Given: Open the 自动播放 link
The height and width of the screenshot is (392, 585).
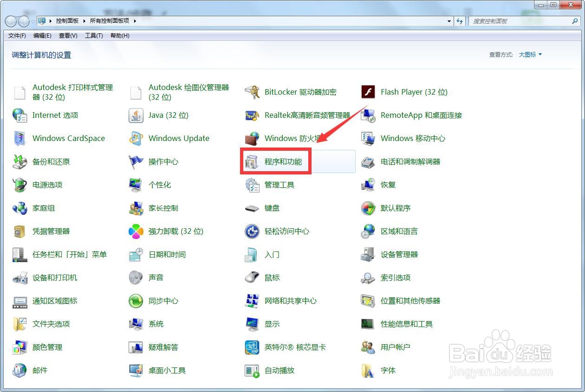Looking at the screenshot, I should [x=279, y=370].
